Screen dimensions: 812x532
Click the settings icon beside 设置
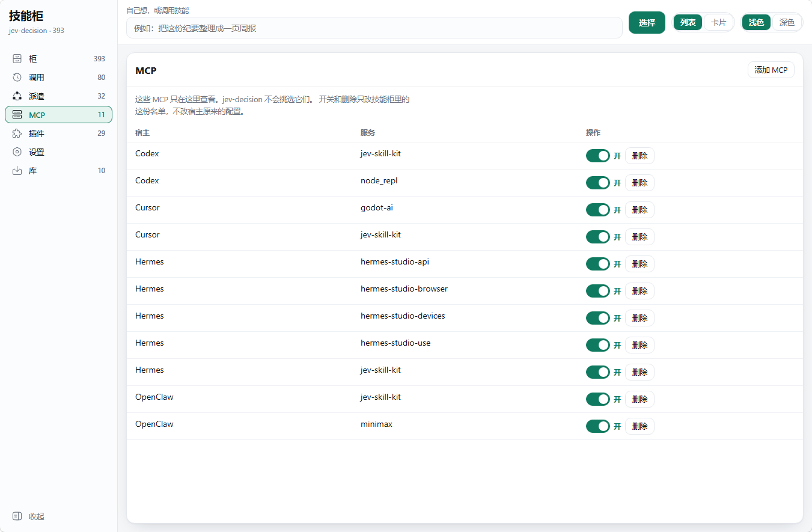(17, 152)
